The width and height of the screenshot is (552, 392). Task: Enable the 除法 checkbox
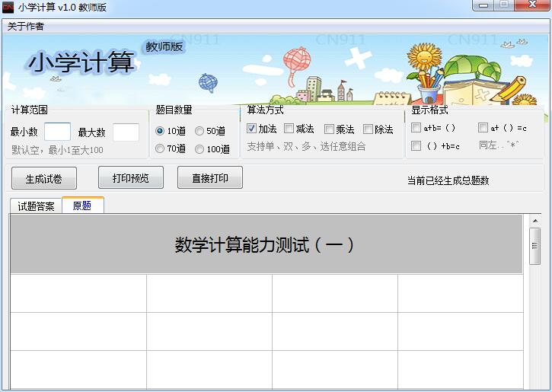click(368, 129)
